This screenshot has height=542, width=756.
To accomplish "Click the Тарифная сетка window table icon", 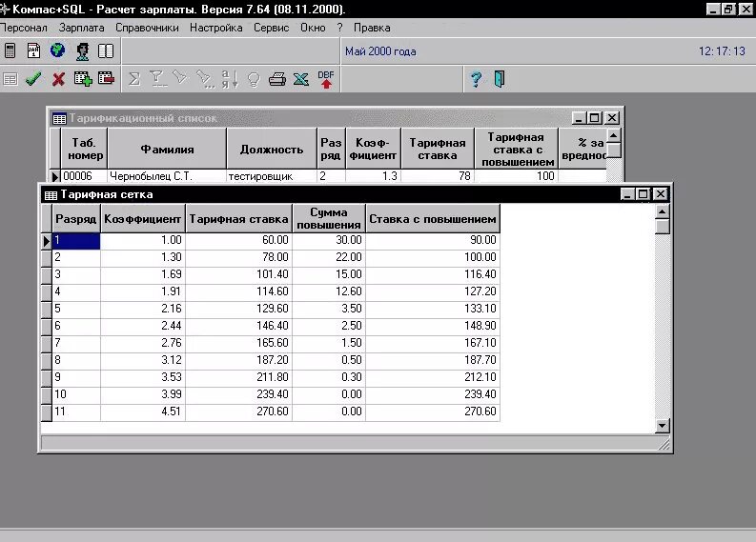I will coord(51,195).
